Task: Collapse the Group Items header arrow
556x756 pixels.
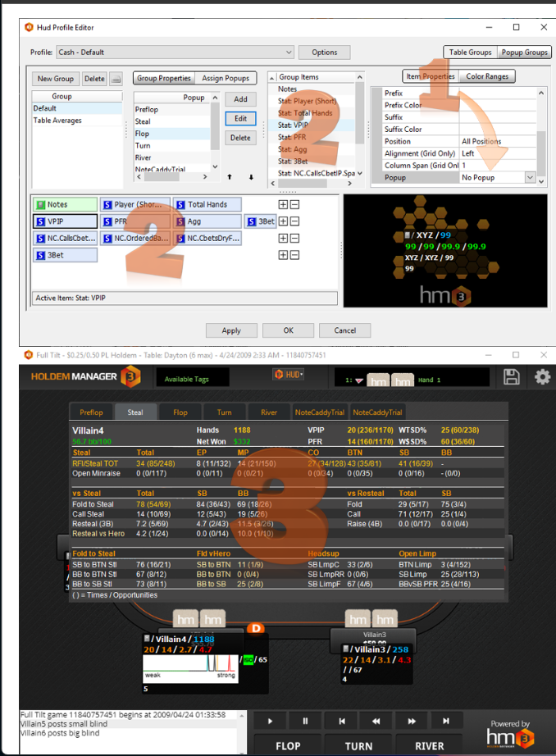Action: pos(272,77)
